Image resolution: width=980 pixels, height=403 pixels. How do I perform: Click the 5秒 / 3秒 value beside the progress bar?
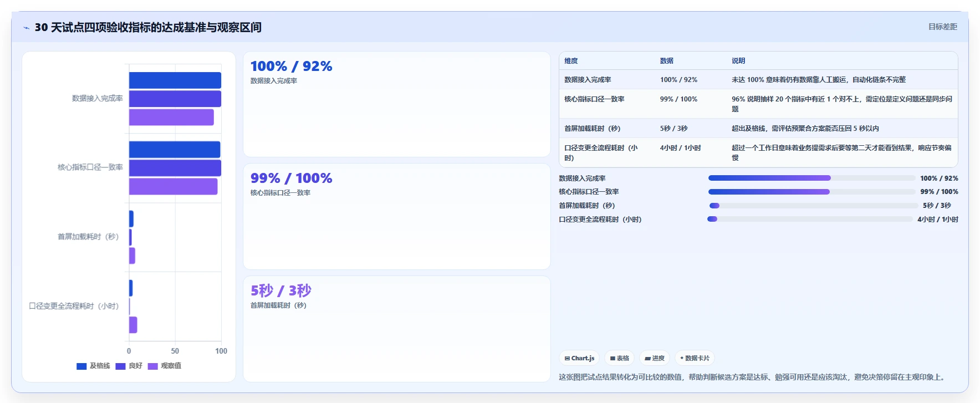pos(937,206)
